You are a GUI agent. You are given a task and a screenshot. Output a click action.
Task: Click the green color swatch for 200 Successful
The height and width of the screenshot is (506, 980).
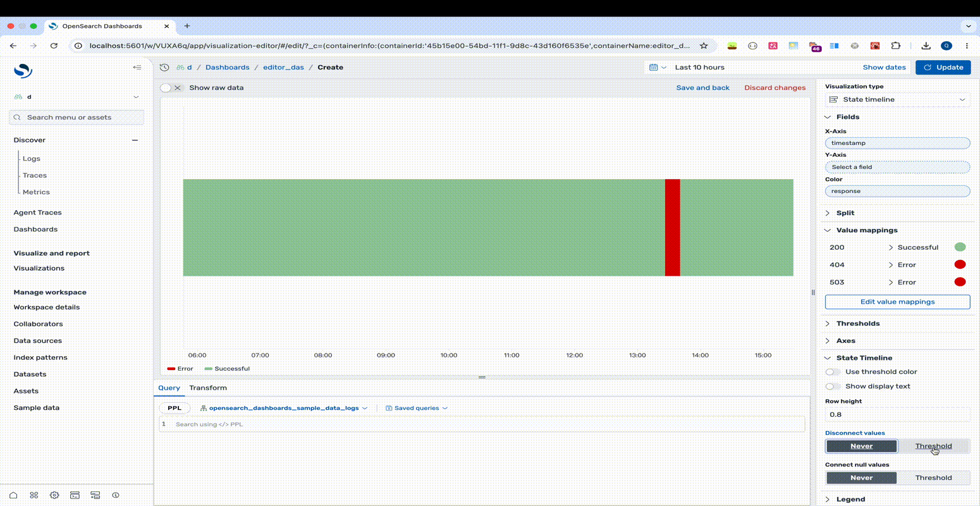(960, 247)
